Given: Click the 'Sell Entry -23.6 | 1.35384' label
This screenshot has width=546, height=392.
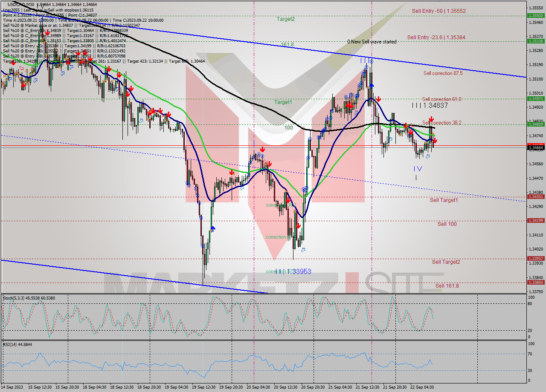Looking at the screenshot, I should pyautogui.click(x=436, y=37).
